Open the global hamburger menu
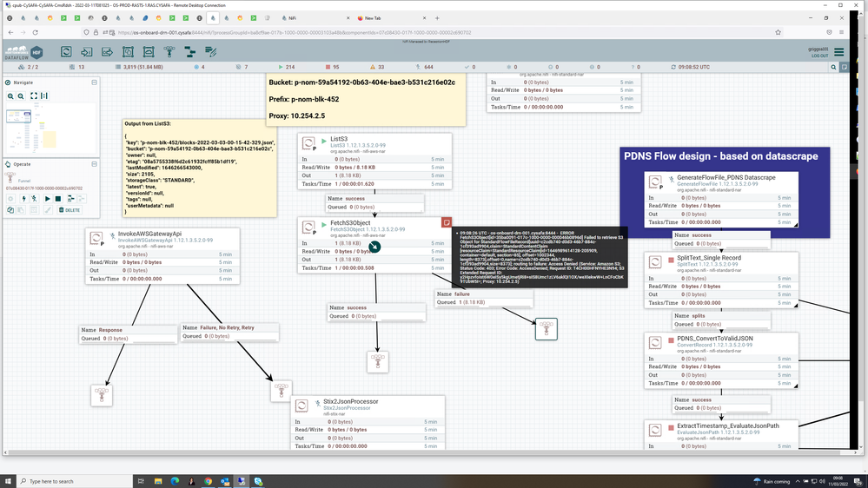This screenshot has width=868, height=488. click(x=839, y=52)
